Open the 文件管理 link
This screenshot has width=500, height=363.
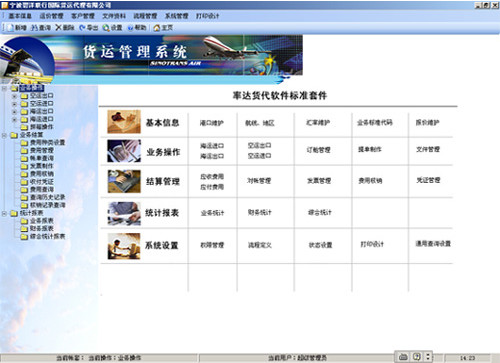428,149
